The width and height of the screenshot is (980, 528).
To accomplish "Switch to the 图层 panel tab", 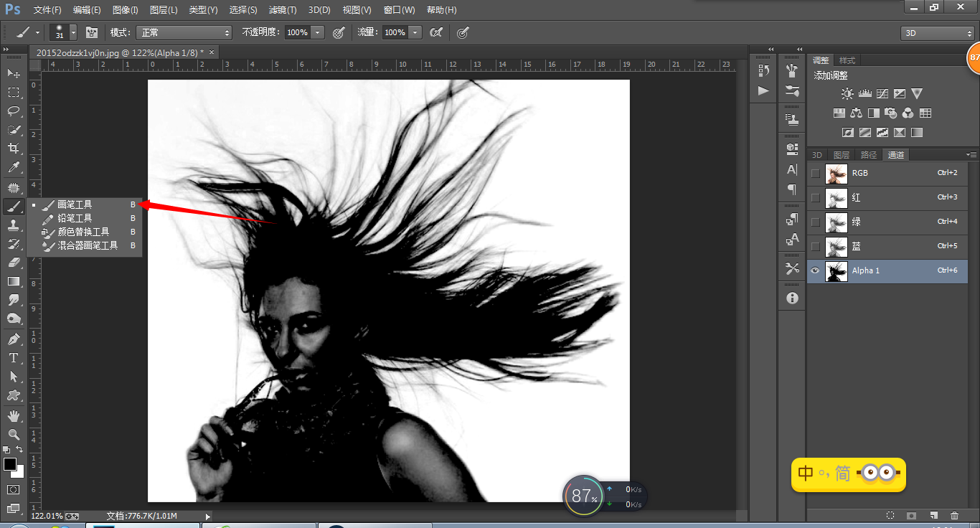I will pyautogui.click(x=841, y=154).
